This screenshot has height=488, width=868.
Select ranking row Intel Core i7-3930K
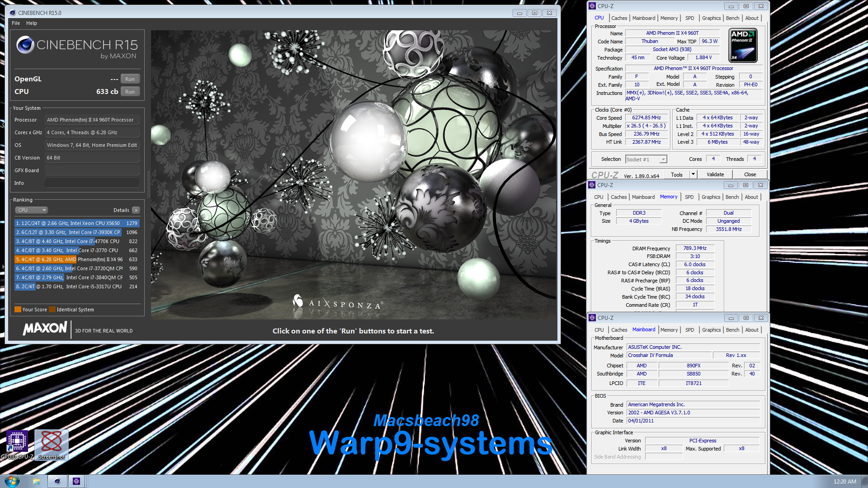click(x=77, y=232)
